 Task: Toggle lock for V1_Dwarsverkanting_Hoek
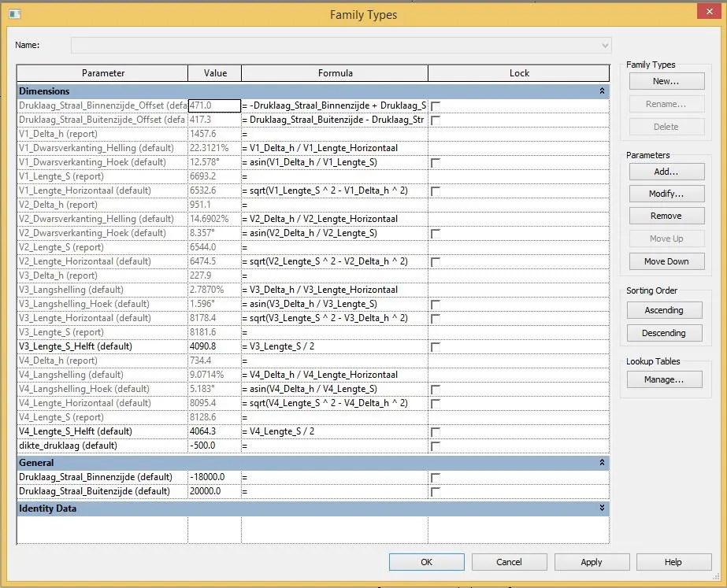[x=436, y=163]
